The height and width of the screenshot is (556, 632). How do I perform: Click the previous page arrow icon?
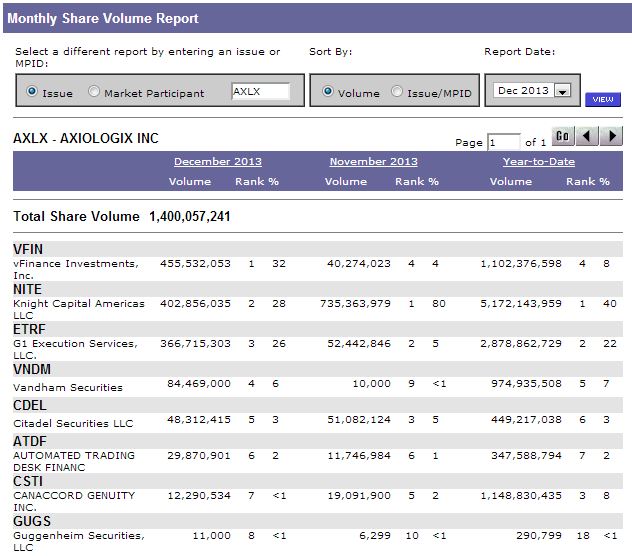pyautogui.click(x=589, y=137)
